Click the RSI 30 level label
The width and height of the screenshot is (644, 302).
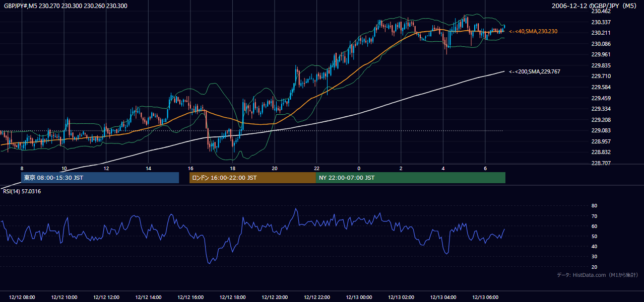pyautogui.click(x=594, y=257)
